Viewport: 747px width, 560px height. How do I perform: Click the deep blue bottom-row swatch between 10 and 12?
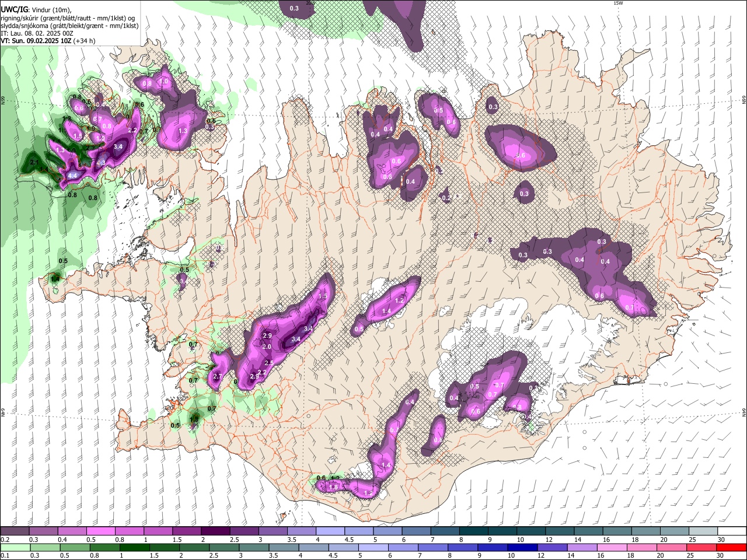[x=522, y=547]
